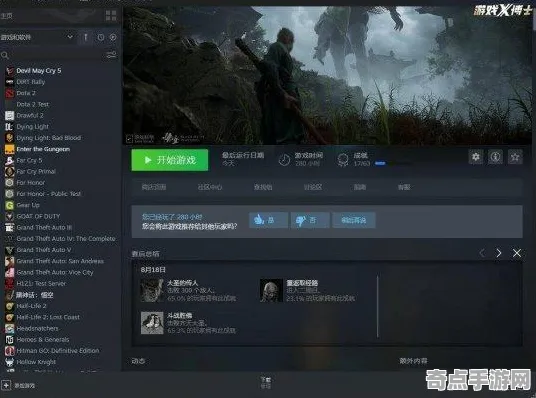Open the 客服 tab

[404, 187]
